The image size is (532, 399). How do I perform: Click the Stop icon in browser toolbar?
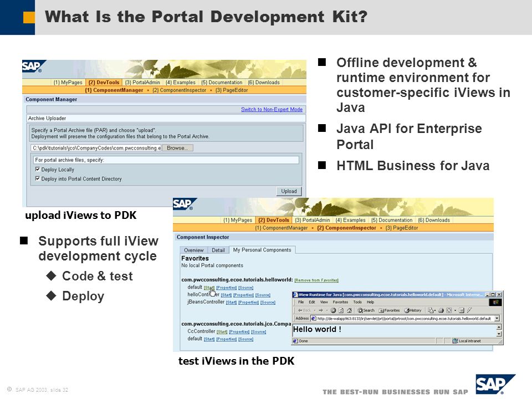[333, 310]
